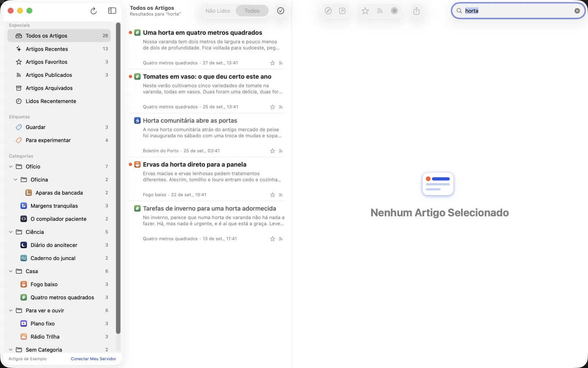This screenshot has height=368, width=588.
Task: Collapse the Oficina subfolder
Action: (x=16, y=180)
